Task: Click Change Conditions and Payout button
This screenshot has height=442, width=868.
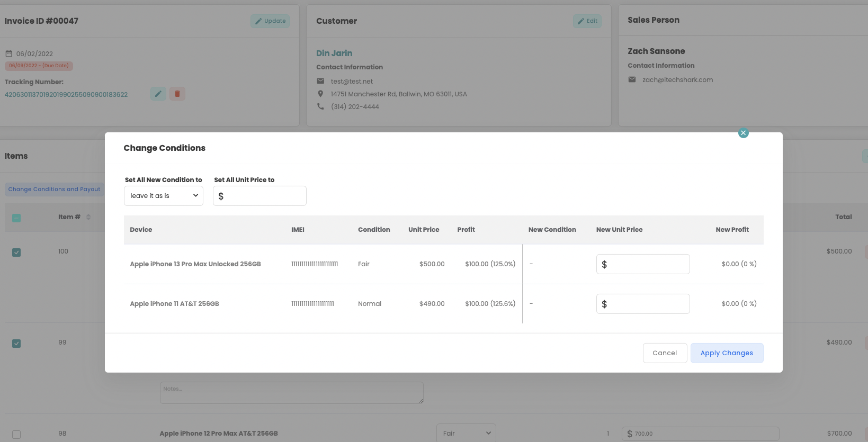Action: (x=54, y=189)
